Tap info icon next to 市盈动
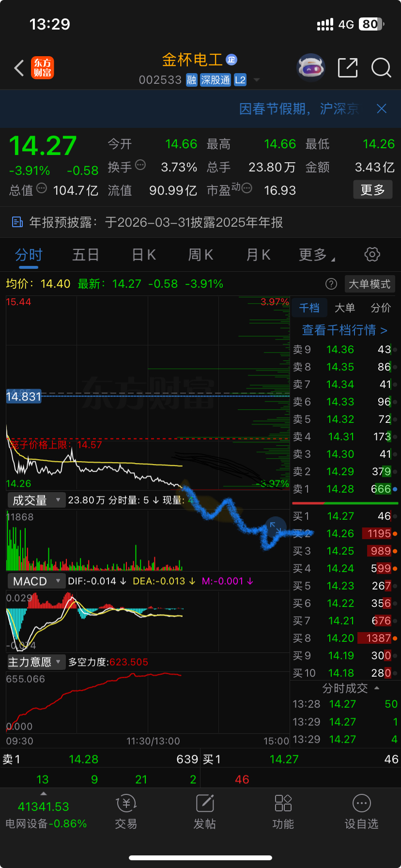Viewport: 401px width, 868px height. (x=247, y=188)
